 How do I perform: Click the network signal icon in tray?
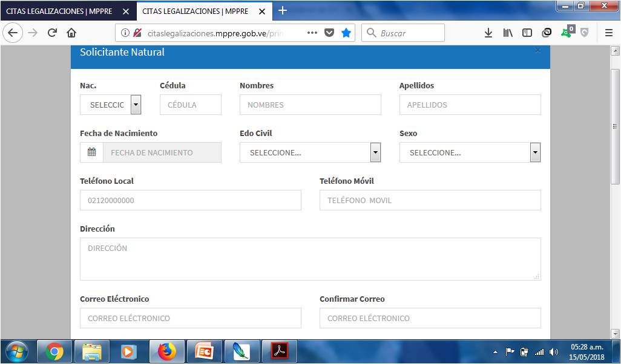(539, 351)
